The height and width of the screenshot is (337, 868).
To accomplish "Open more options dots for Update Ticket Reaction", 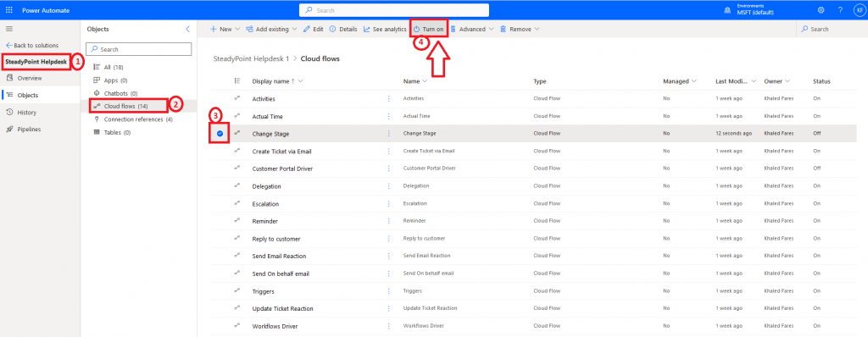I will [388, 308].
